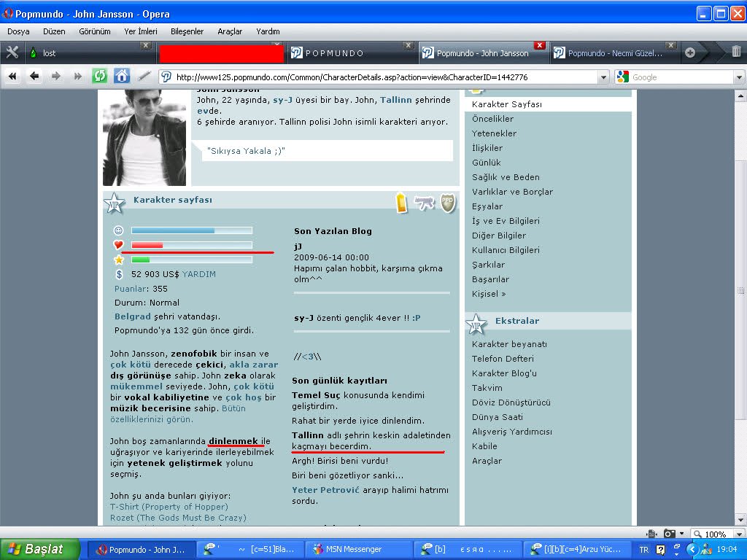Click the dollar sign money icon

[x=119, y=274]
